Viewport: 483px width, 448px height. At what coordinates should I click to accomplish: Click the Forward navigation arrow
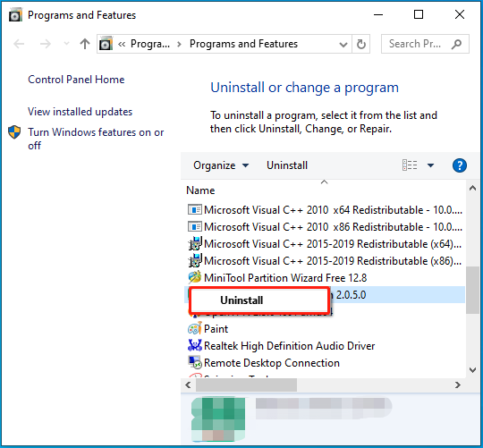pyautogui.click(x=46, y=44)
